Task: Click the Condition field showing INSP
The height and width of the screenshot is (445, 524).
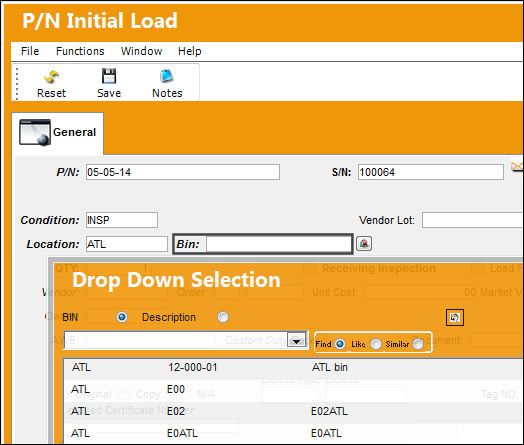Action: (x=122, y=220)
